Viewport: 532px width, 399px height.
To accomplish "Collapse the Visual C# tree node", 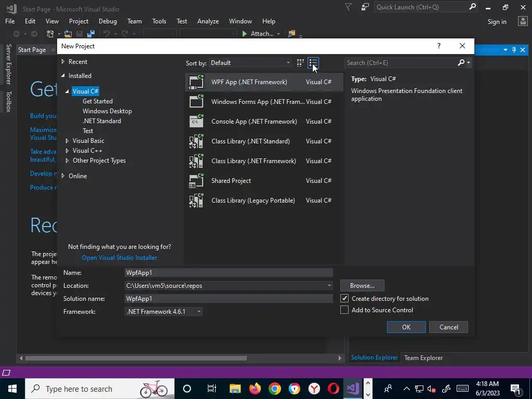I will click(x=67, y=91).
